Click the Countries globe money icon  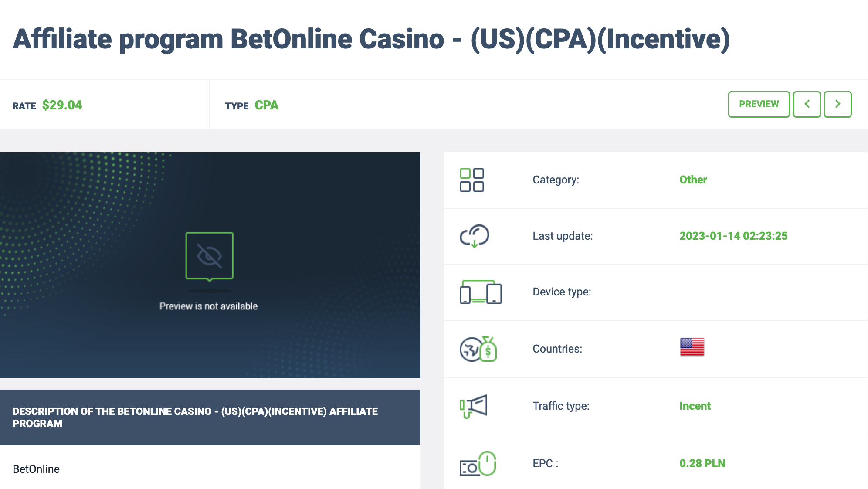pyautogui.click(x=478, y=349)
